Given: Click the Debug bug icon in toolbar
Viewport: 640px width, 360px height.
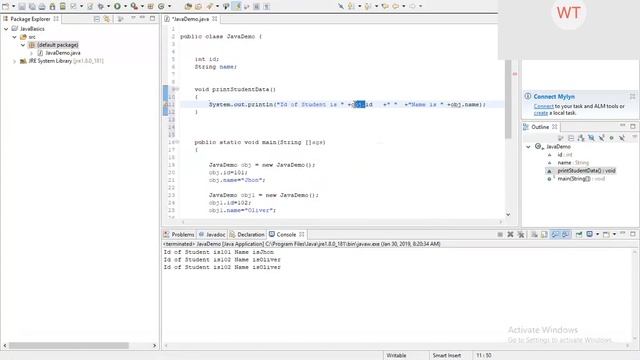Looking at the screenshot, I should [x=100, y=6].
